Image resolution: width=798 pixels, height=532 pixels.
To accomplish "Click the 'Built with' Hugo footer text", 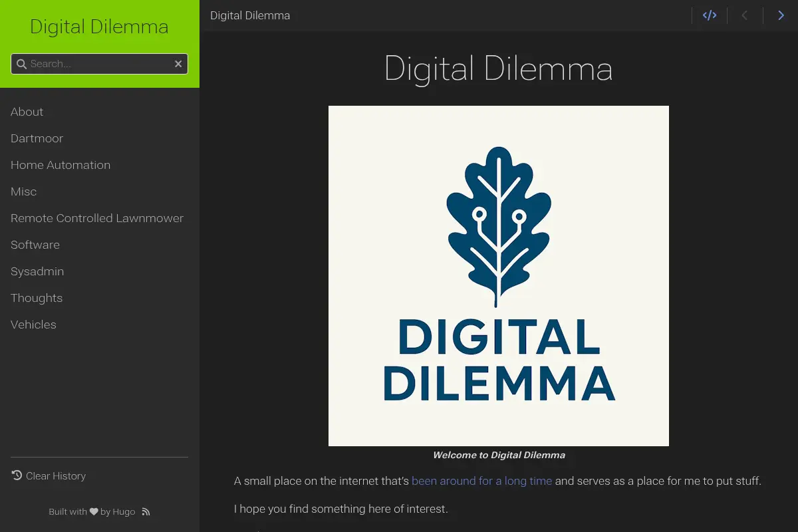I will 92,511.
